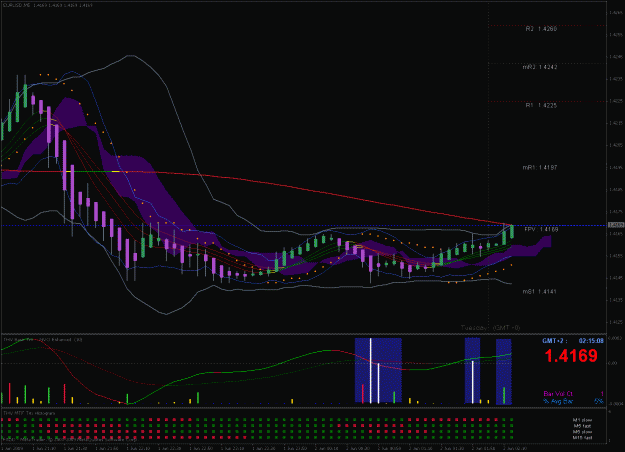The height and width of the screenshot is (452, 625).
Task: Click the M1 slow histogram row label
Action: pos(582,420)
